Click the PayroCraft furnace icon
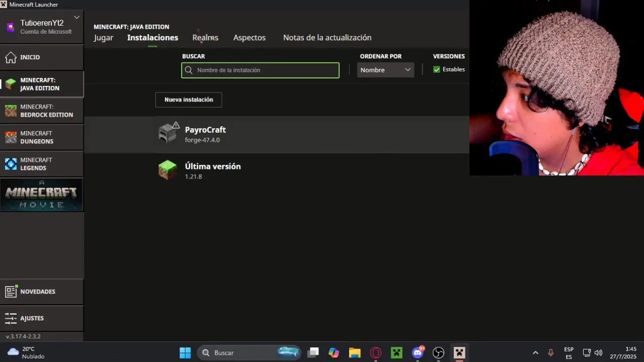 pos(167,134)
